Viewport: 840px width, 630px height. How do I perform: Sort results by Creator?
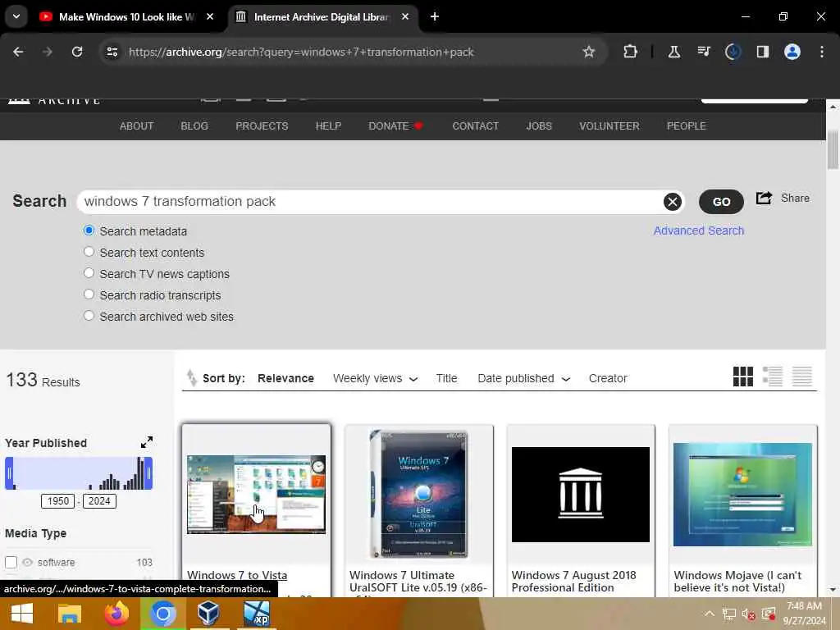click(x=608, y=378)
